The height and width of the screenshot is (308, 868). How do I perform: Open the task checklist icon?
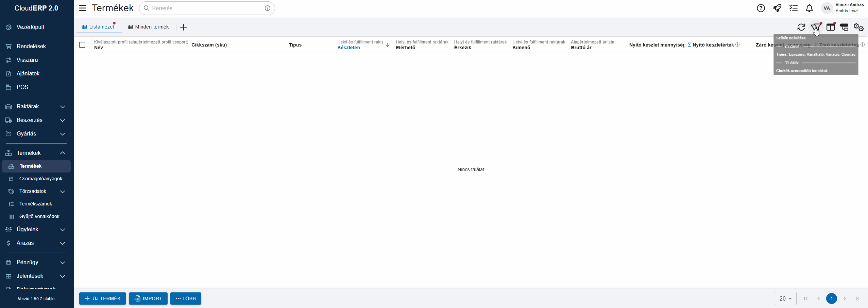tap(794, 8)
